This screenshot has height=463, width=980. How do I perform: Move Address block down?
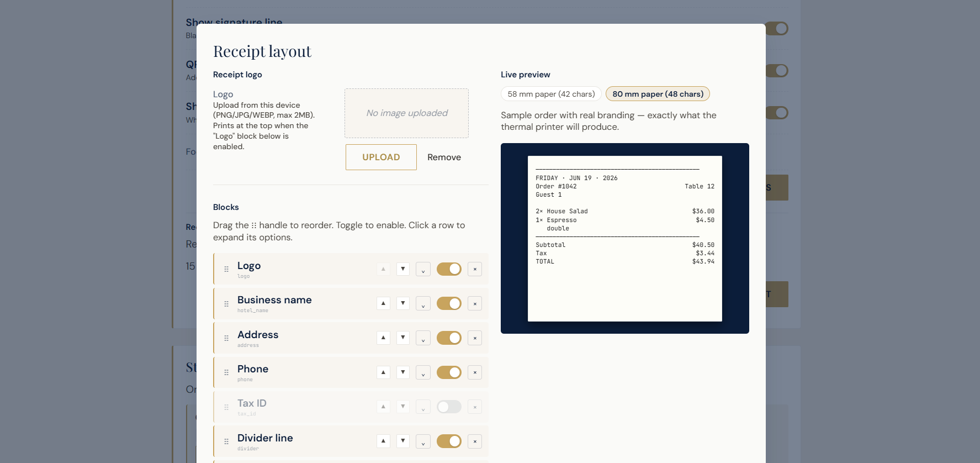(403, 338)
